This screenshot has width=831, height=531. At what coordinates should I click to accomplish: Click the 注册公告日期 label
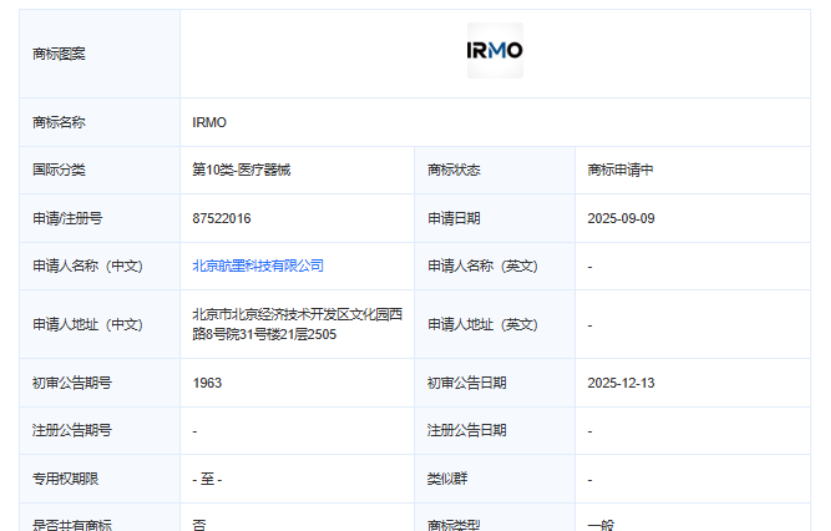click(x=467, y=430)
